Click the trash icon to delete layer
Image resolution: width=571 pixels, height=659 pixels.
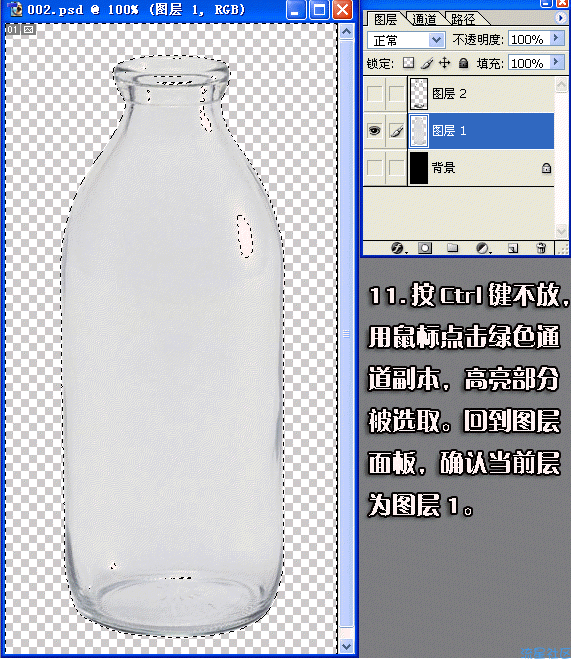click(542, 248)
